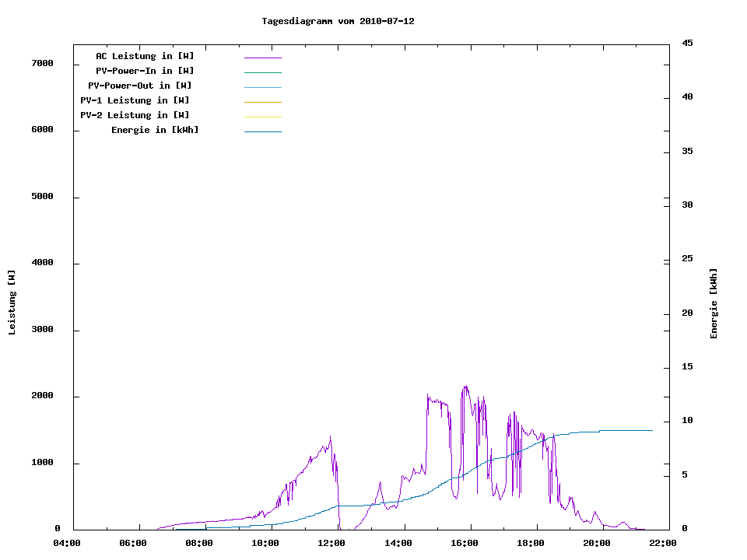The width and height of the screenshot is (747, 560).
Task: Select the AC Leistung legend label
Action: tap(145, 56)
